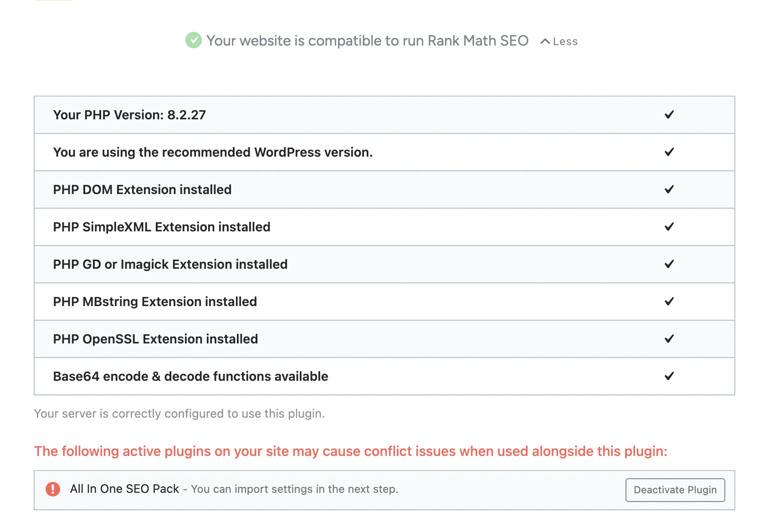
Task: Click the green compatibility check icon
Action: [193, 41]
